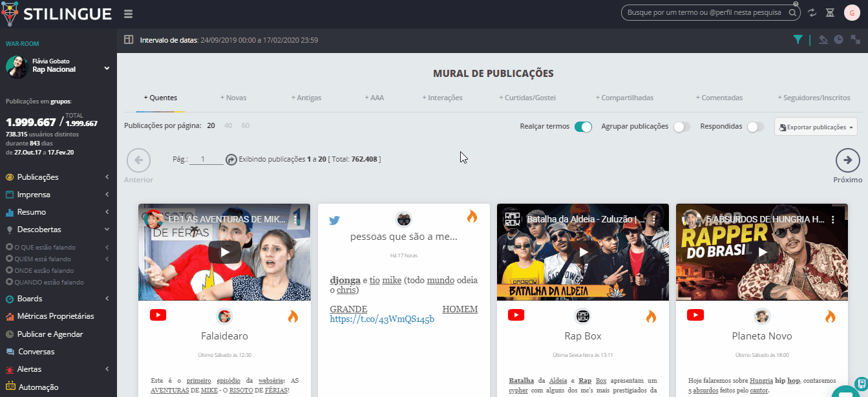This screenshot has width=868, height=397.
Task: Click the flame icon on Falaidearo card
Action: point(293,316)
